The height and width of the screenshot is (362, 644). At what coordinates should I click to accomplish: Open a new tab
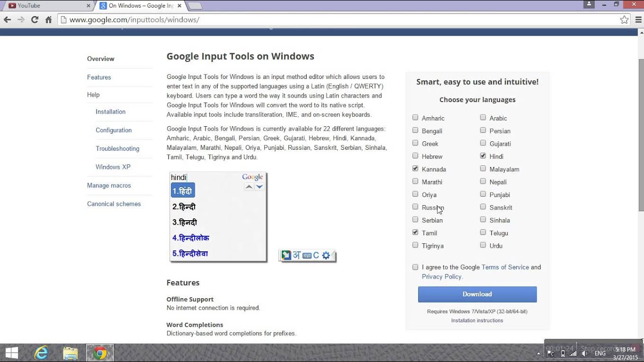[x=195, y=6]
